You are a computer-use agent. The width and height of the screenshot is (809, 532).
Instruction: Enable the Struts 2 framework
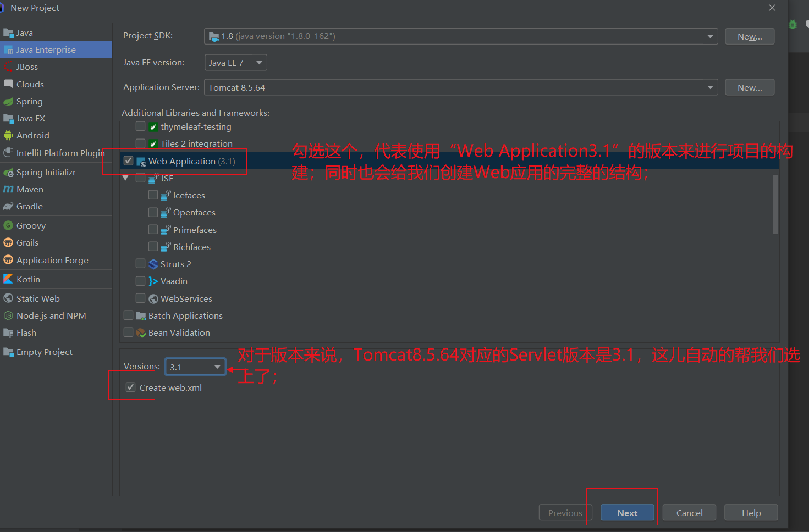[140, 263]
